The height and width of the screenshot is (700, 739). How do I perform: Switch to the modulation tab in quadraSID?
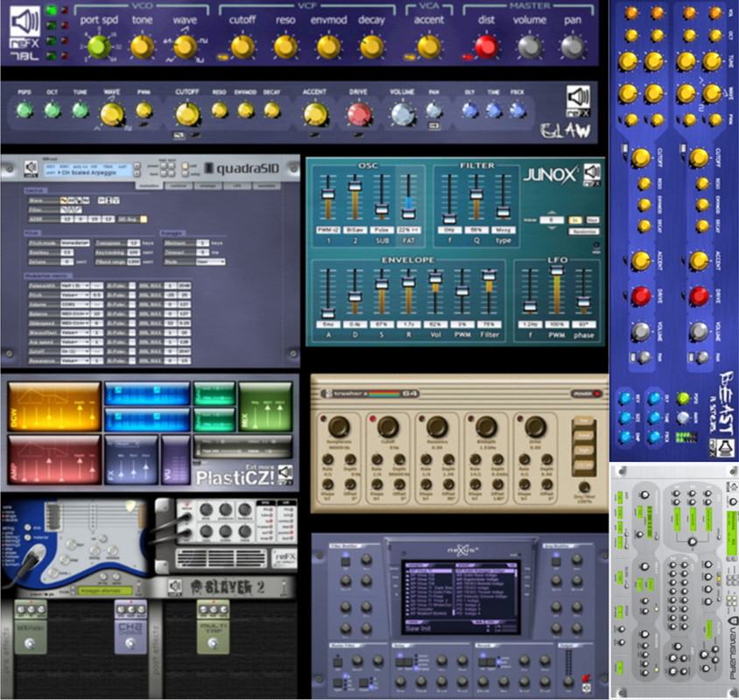coord(150,186)
